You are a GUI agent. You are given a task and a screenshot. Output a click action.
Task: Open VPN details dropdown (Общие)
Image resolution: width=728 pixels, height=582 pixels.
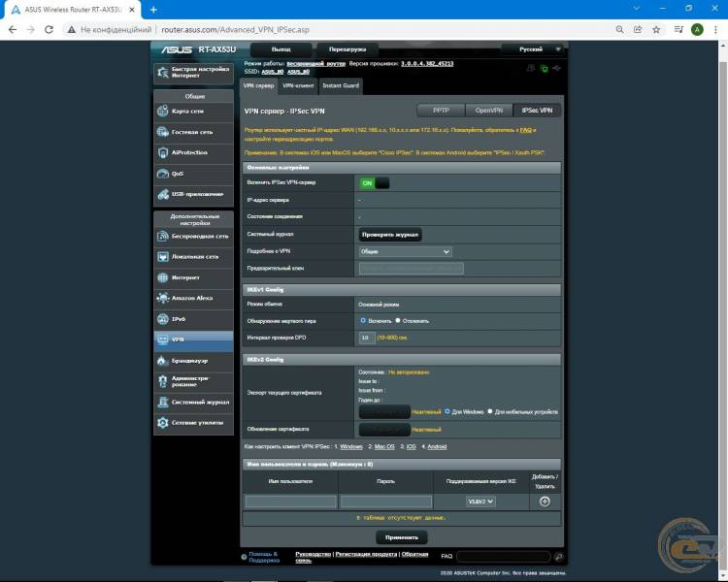[405, 251]
